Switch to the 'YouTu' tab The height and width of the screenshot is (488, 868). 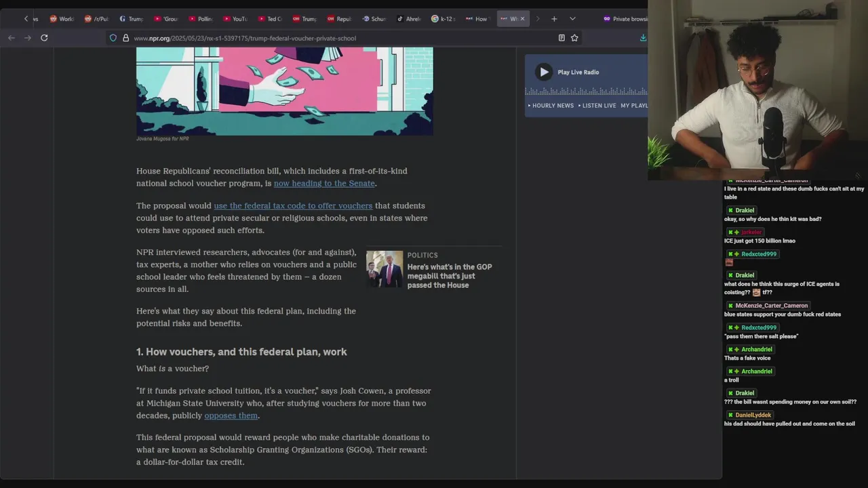point(235,19)
